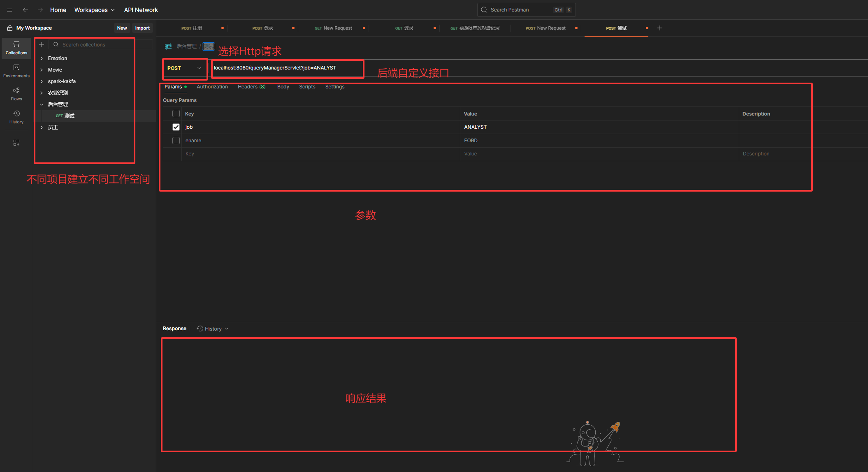The image size is (868, 472).
Task: Click the configure workspace sidebar grid icon
Action: (x=16, y=143)
